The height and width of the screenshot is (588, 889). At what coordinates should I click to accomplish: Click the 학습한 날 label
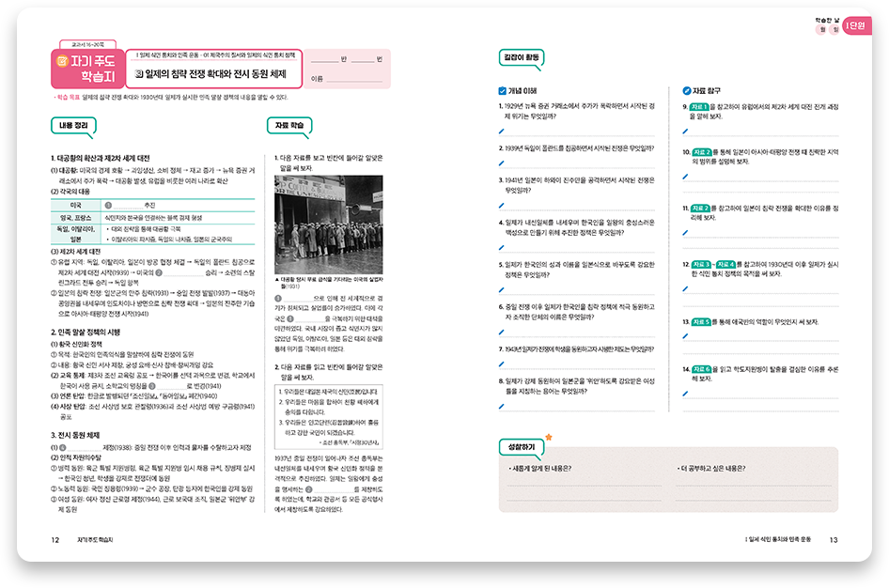(828, 20)
